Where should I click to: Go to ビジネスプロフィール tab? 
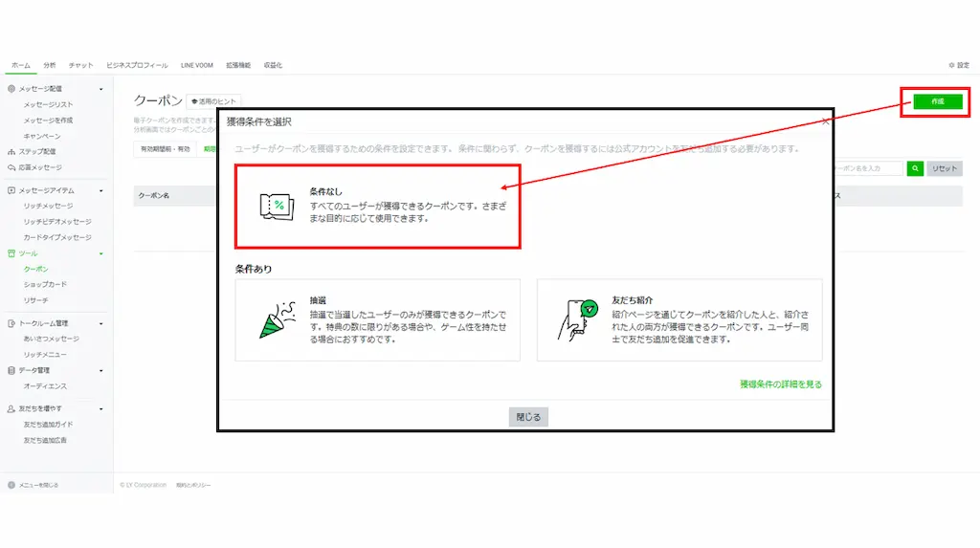(137, 65)
